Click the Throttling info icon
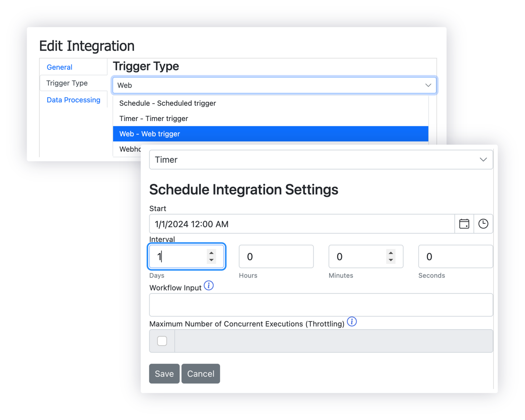 click(x=352, y=321)
